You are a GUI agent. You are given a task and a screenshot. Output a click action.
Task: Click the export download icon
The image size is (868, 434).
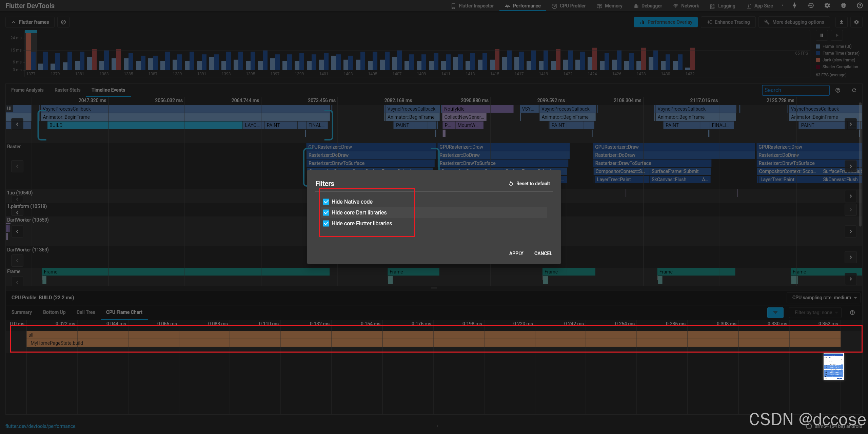841,22
